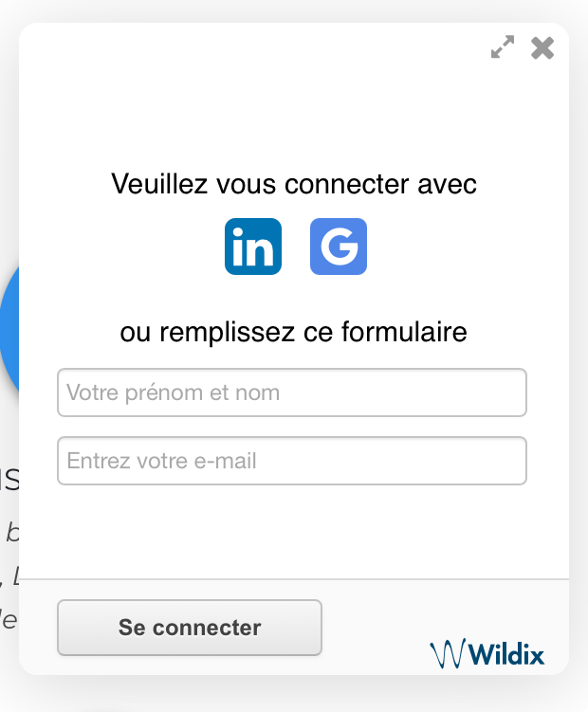Focus the 'Votre prénom et nom' field
Viewport: 588px width, 712px height.
292,393
